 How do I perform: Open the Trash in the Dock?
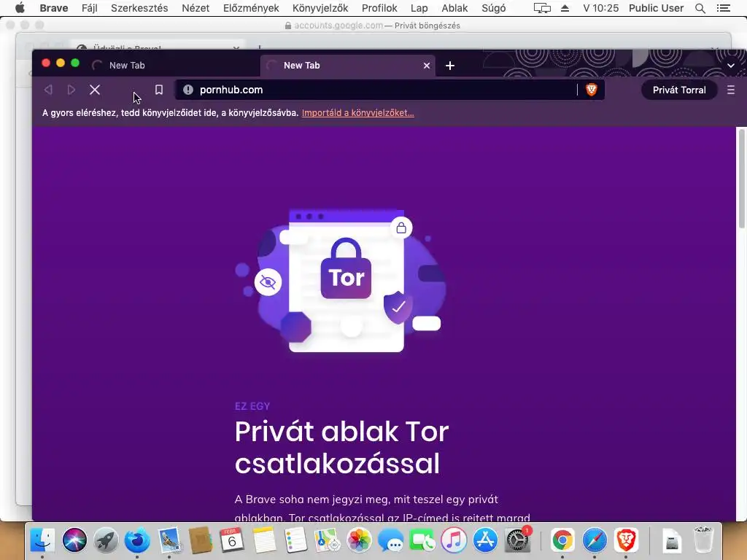point(703,540)
